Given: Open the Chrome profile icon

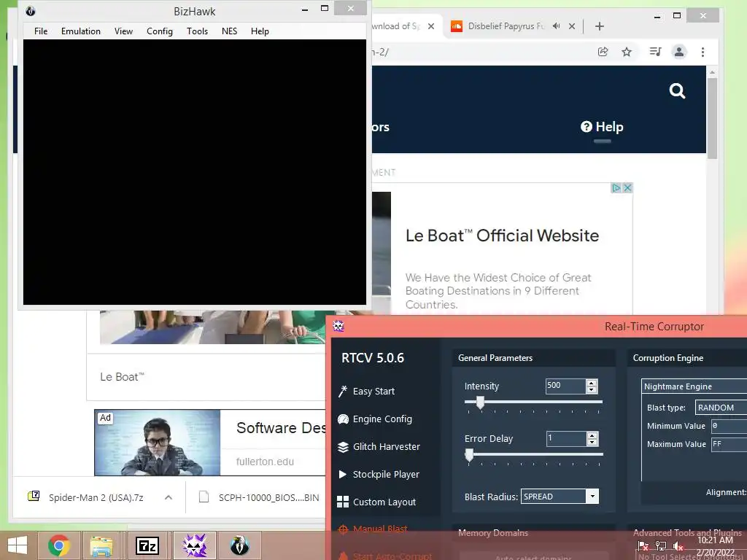Looking at the screenshot, I should click(x=679, y=52).
